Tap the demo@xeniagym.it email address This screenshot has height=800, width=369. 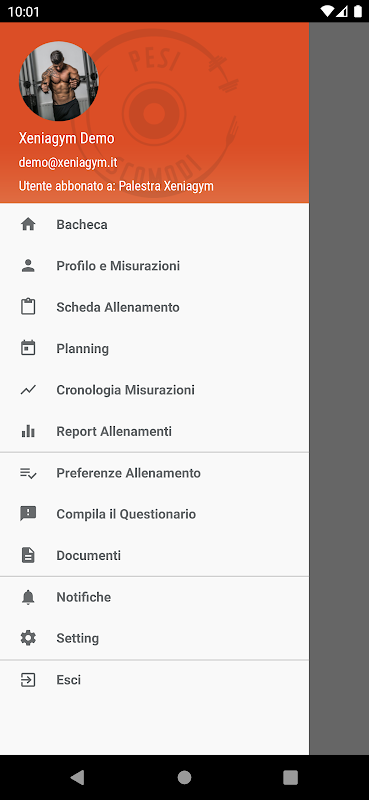tap(68, 162)
